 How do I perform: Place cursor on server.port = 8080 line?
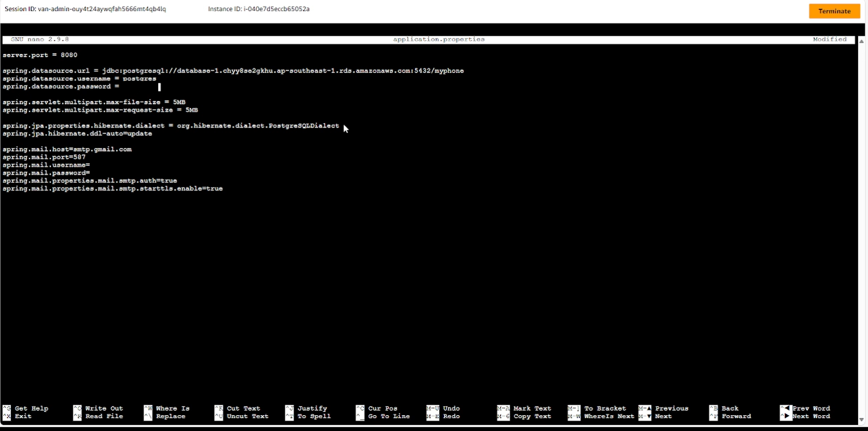tap(40, 55)
